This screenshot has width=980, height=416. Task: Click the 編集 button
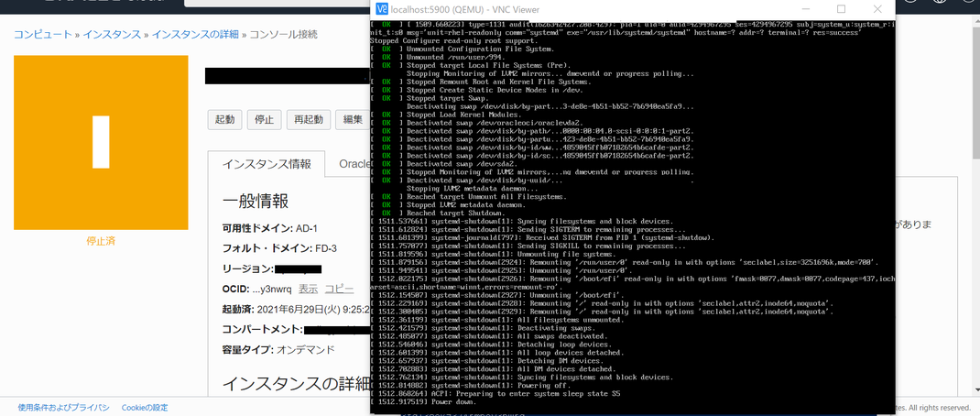[353, 119]
